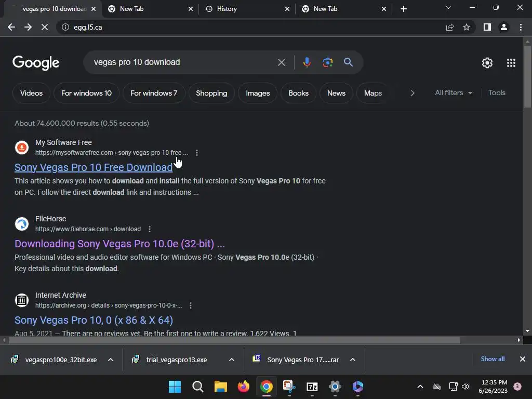This screenshot has height=399, width=532.
Task: Stop loading the page
Action: pyautogui.click(x=45, y=27)
